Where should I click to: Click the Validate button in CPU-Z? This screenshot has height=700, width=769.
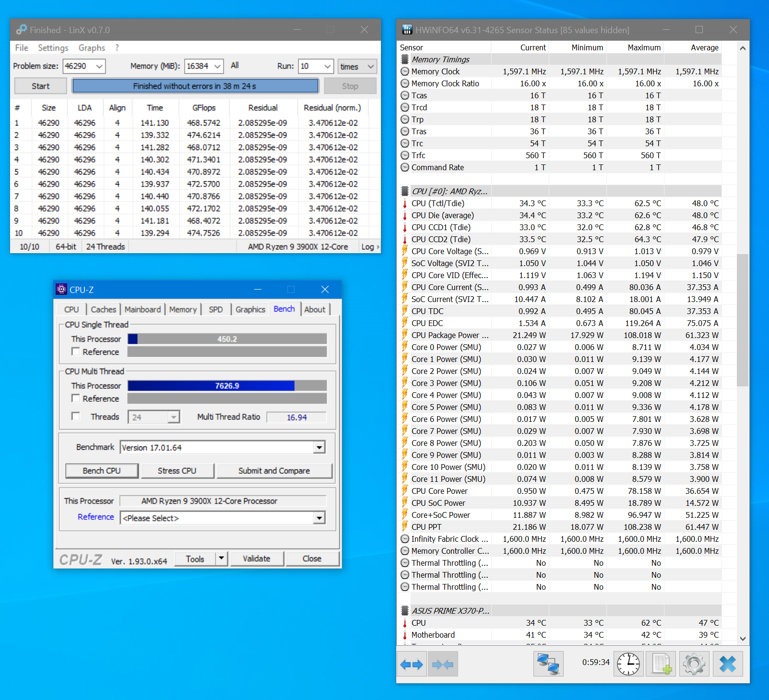coord(257,559)
